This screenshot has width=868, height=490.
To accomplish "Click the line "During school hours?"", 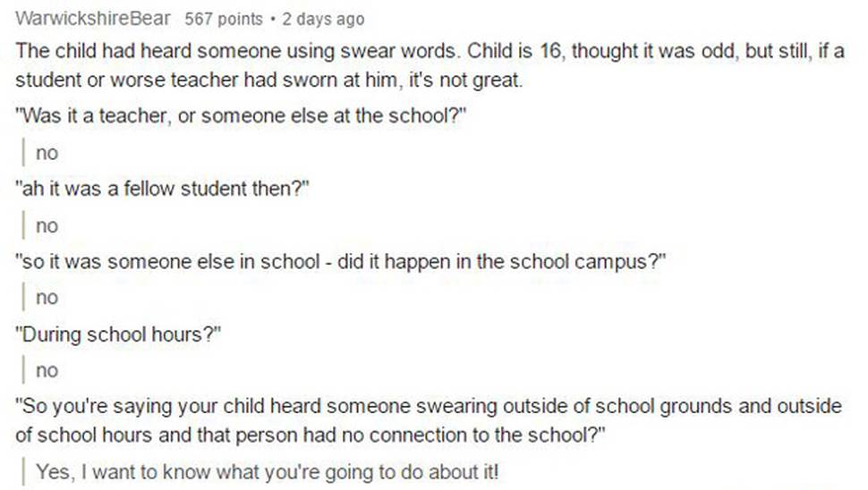I will pyautogui.click(x=118, y=334).
